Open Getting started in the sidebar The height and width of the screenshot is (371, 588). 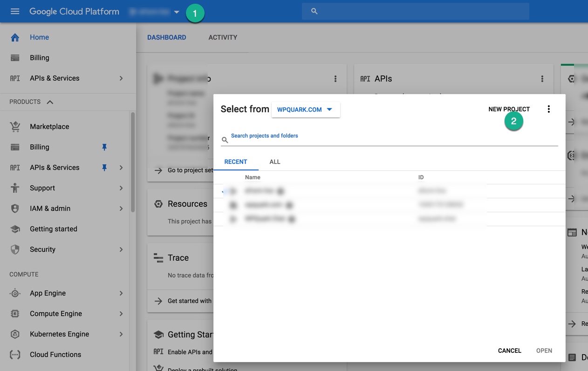point(54,229)
